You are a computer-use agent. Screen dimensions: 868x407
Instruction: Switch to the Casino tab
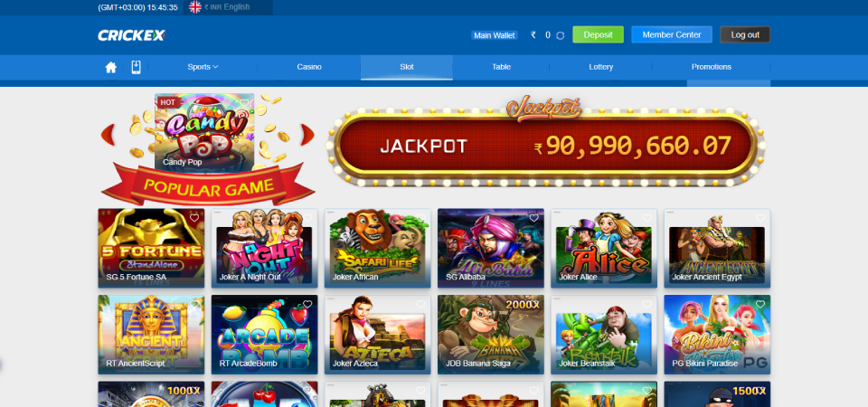pyautogui.click(x=309, y=67)
